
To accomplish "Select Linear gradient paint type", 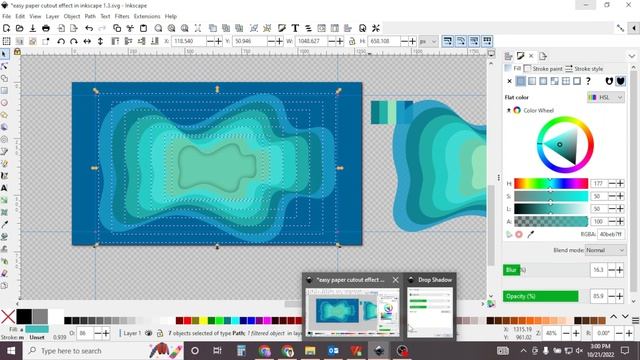I will pos(532,81).
